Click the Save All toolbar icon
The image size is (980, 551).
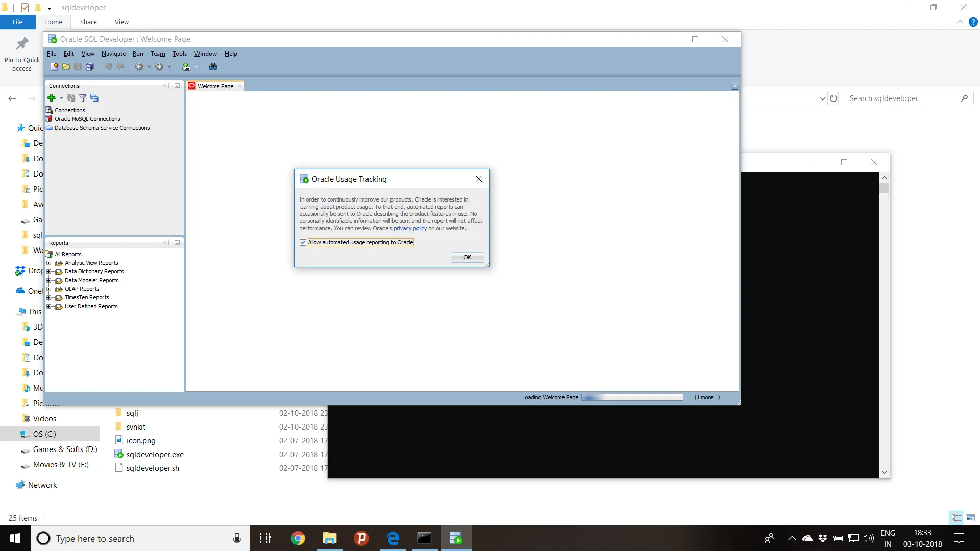coord(90,67)
